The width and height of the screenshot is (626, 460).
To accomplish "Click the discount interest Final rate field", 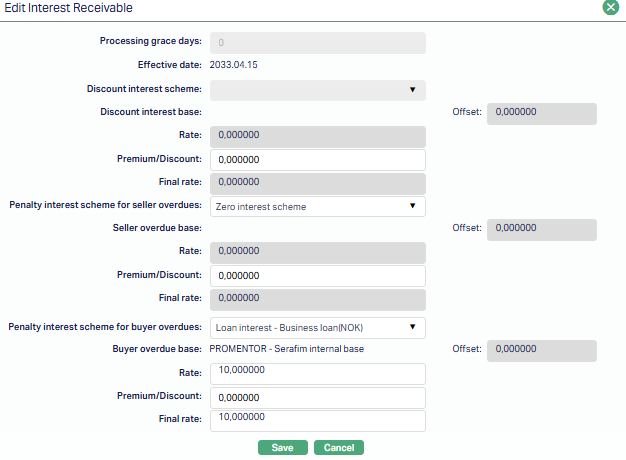I will tap(318, 183).
